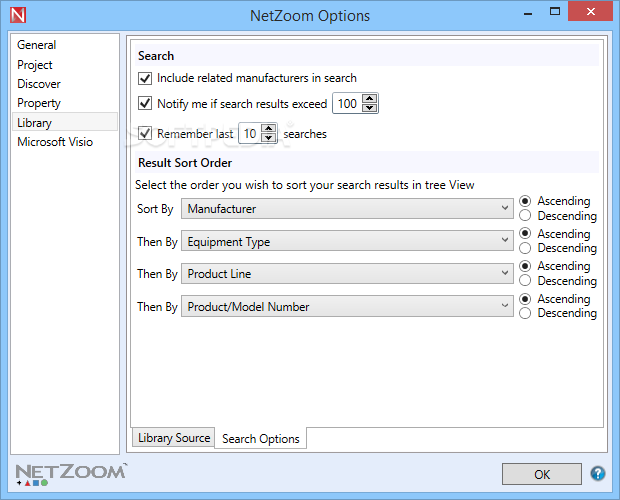
Task: Switch to the Library Source tab
Action: [174, 438]
